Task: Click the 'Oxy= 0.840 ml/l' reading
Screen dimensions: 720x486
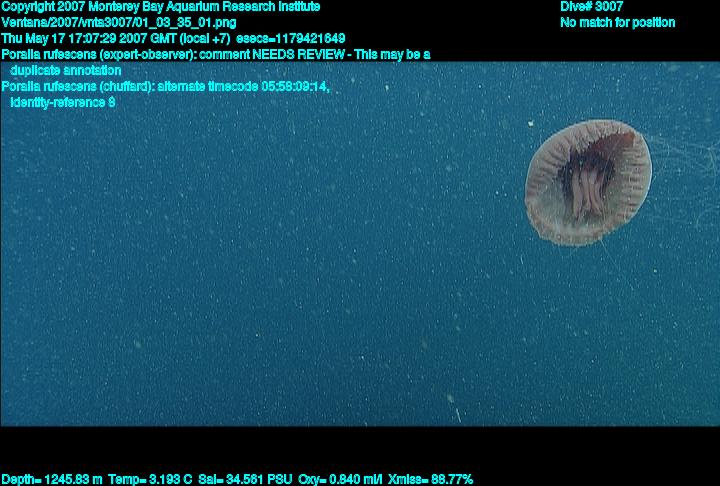Action: coord(340,480)
